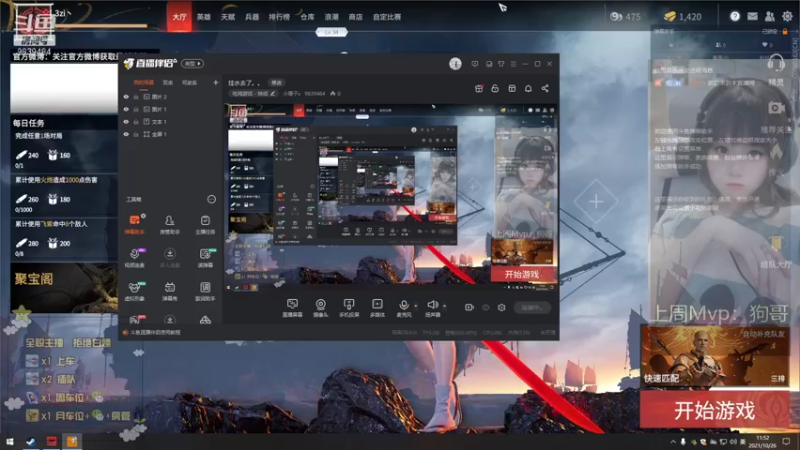
Task: Click the go-live button in the bottom bar
Action: (532, 307)
